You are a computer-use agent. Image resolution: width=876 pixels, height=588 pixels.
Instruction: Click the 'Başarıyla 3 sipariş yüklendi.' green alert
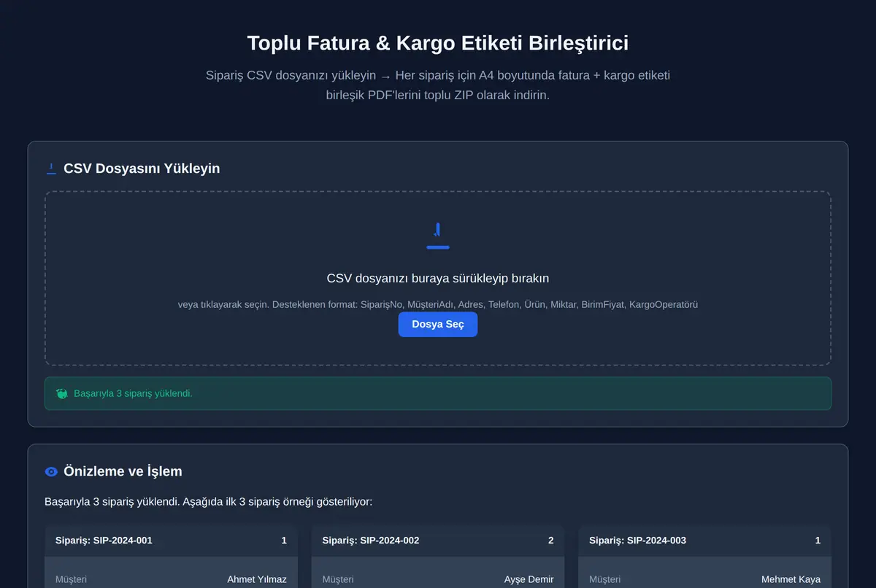(x=438, y=393)
